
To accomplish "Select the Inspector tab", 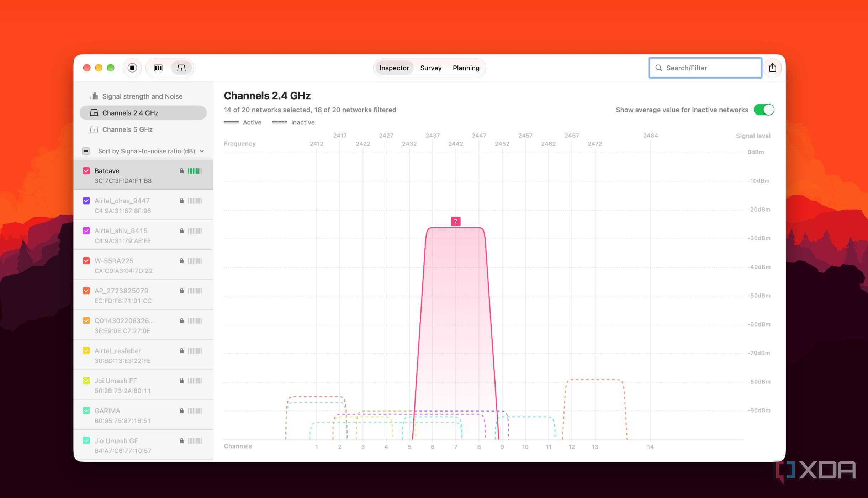I will tap(394, 68).
